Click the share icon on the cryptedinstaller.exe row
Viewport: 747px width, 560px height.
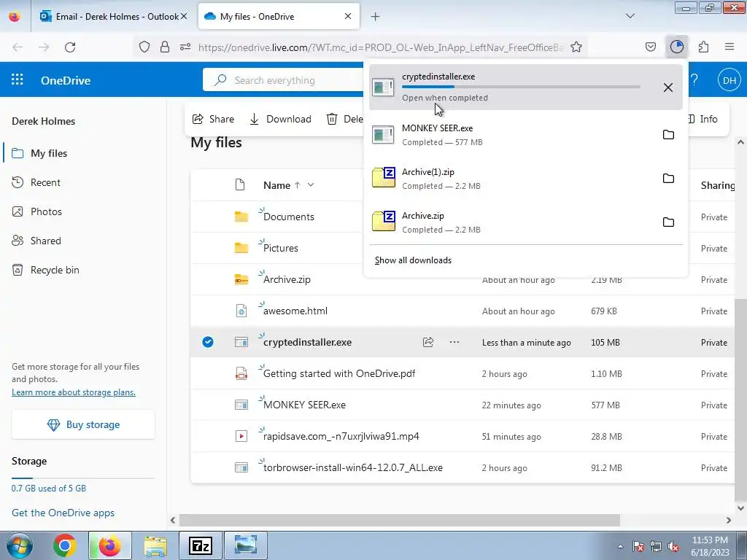click(x=427, y=342)
